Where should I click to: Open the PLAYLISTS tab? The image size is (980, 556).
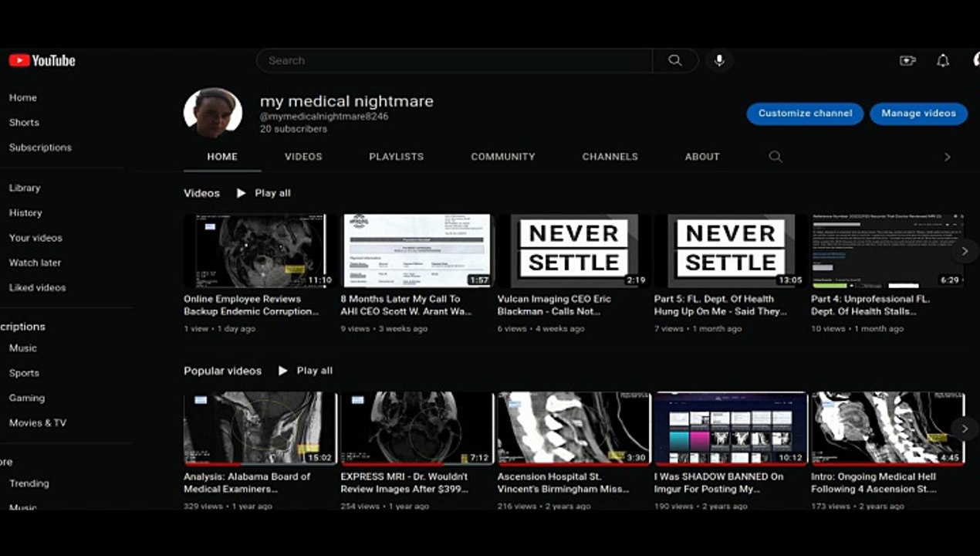coord(397,157)
